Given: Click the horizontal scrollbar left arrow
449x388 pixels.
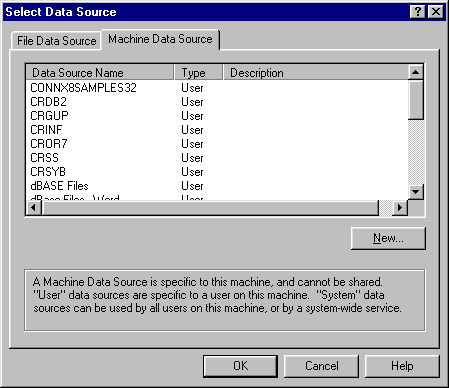Looking at the screenshot, I should pos(34,207).
